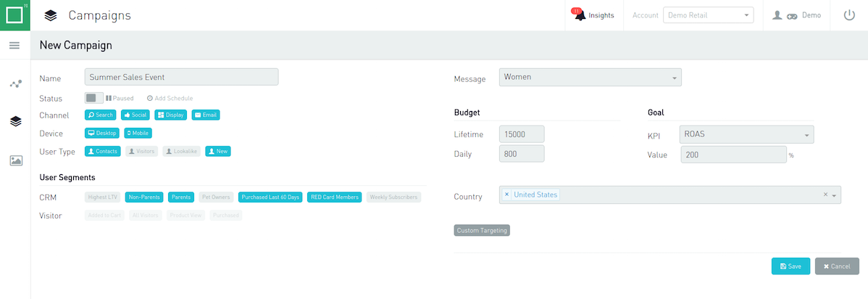Disable the Search channel tag
The image size is (868, 299).
[100, 115]
